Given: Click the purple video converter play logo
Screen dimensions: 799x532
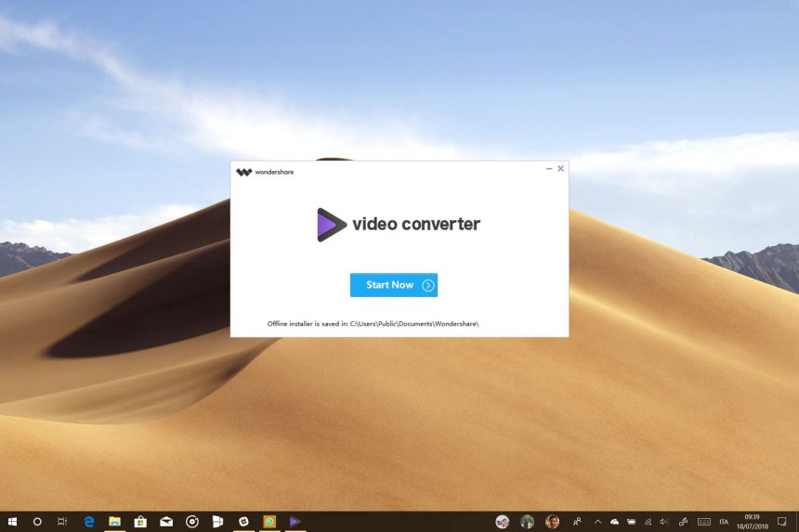Looking at the screenshot, I should (x=332, y=225).
